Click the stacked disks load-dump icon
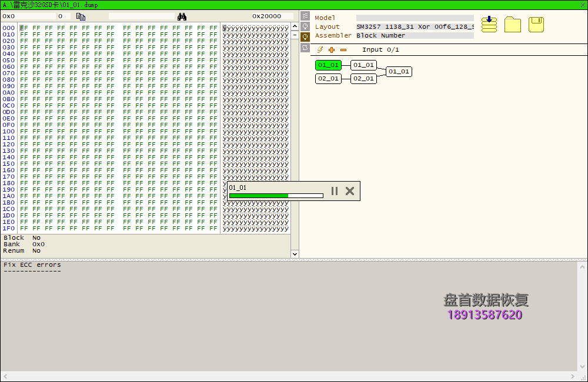 [x=489, y=24]
